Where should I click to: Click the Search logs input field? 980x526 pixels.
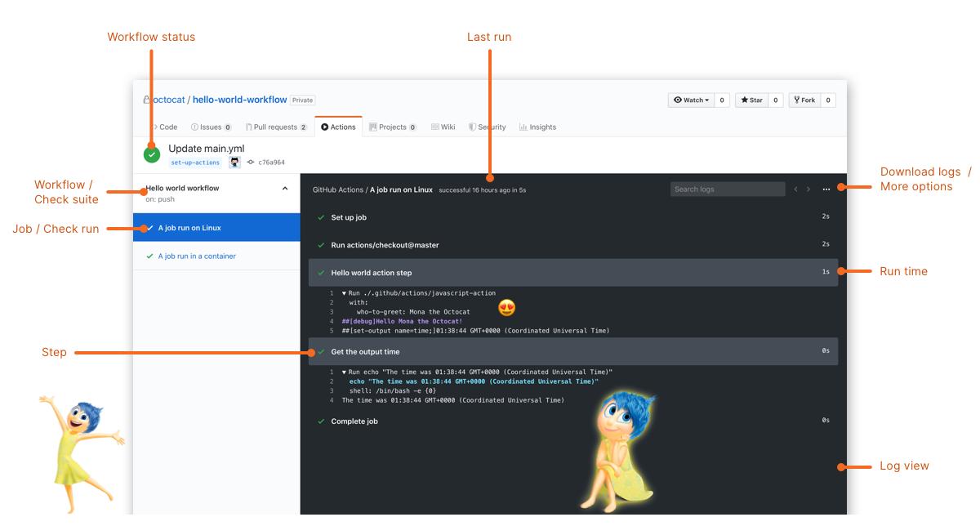click(727, 189)
